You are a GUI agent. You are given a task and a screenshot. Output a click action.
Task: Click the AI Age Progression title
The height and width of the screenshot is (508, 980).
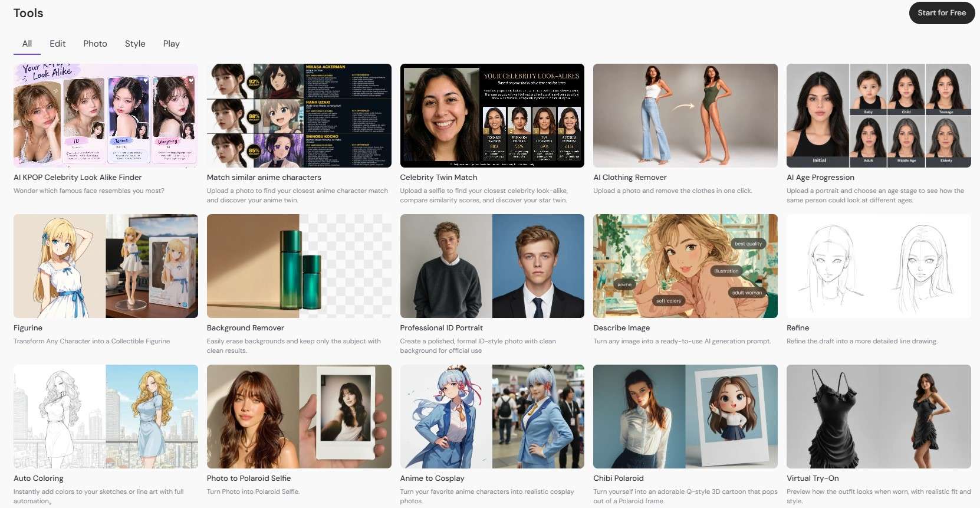click(x=820, y=178)
